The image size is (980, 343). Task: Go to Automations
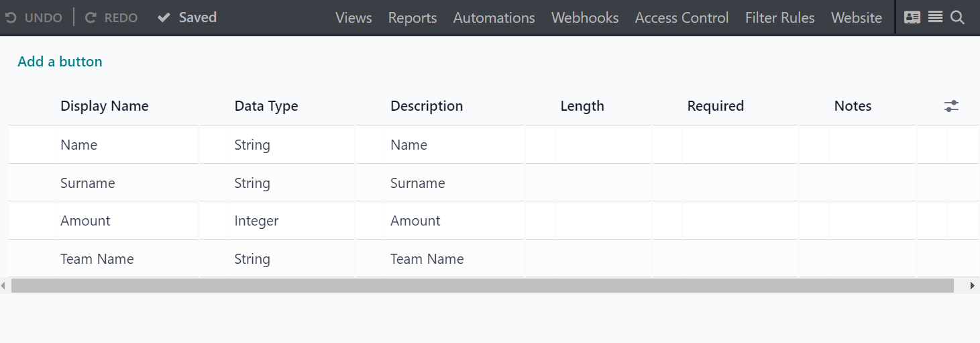pyautogui.click(x=494, y=18)
